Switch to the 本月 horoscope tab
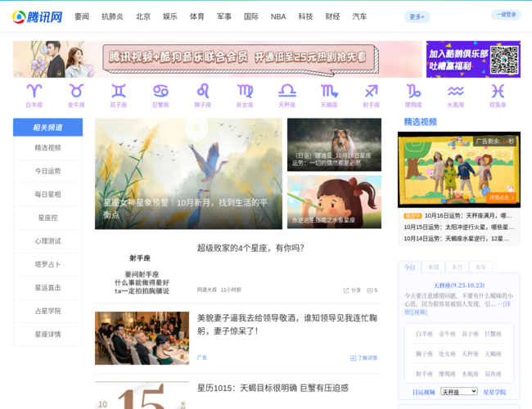 click(x=457, y=267)
